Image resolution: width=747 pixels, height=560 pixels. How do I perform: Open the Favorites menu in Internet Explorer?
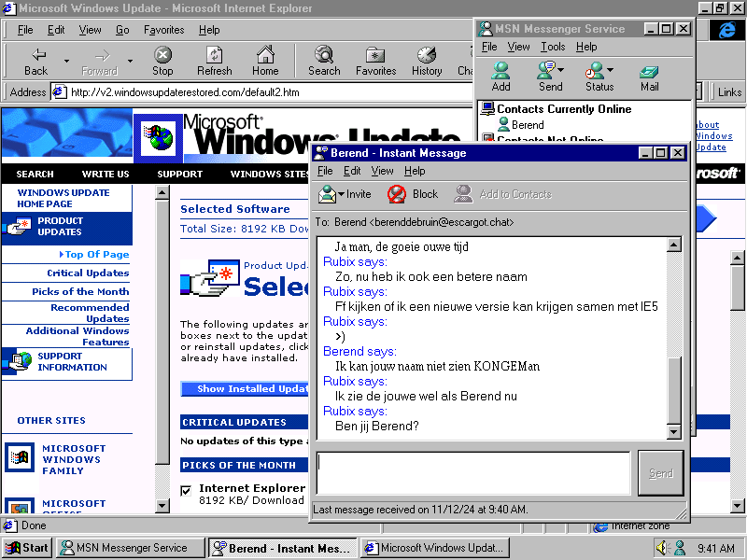pyautogui.click(x=163, y=30)
